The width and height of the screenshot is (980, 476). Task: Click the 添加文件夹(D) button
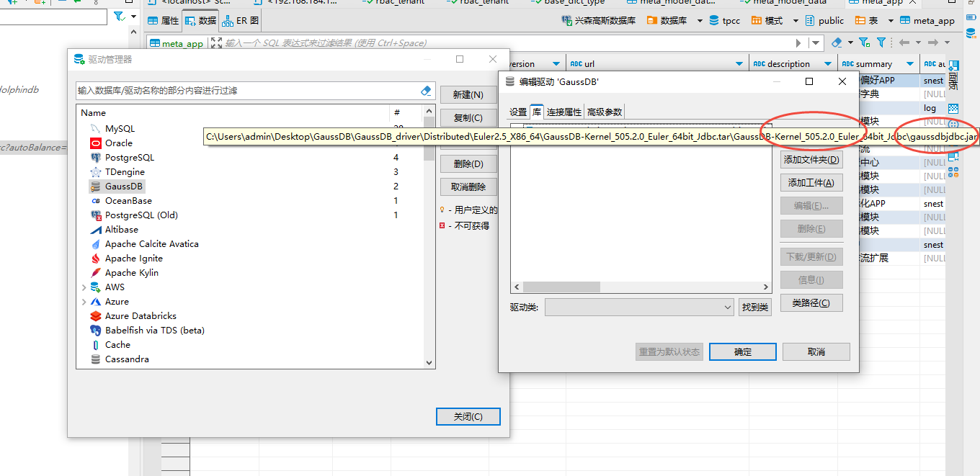811,160
